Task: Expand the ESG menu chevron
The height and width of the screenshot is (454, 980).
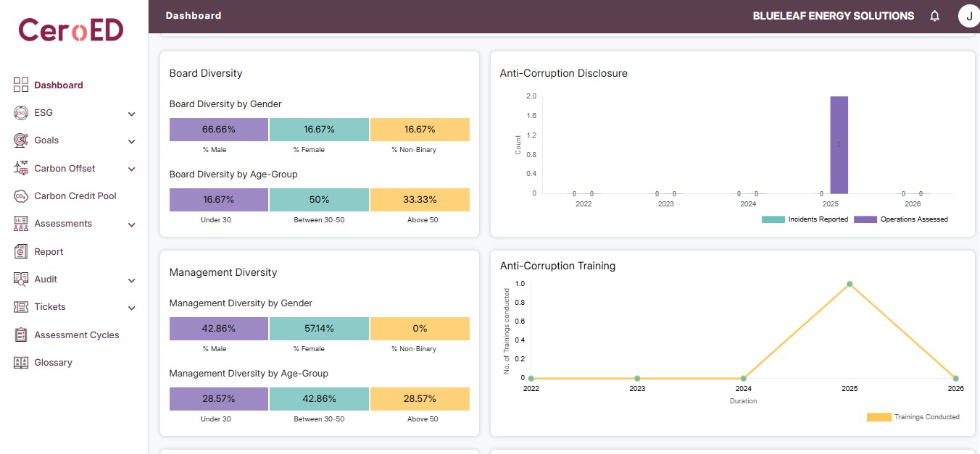Action: [x=131, y=114]
